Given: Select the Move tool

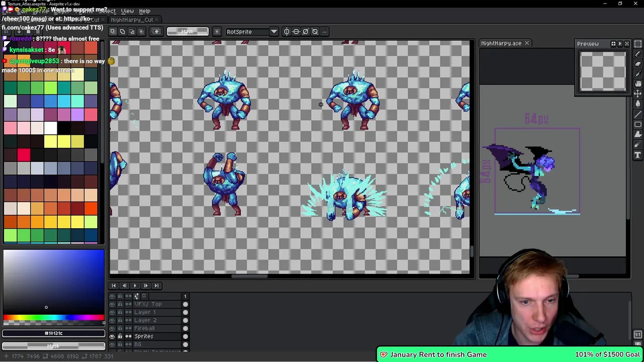Looking at the screenshot, I should pos(638,94).
